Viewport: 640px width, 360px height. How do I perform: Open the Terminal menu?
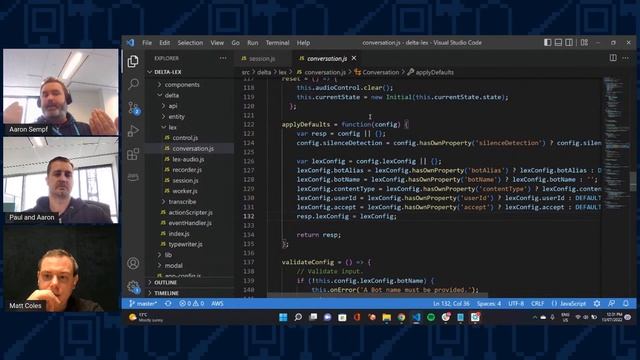(x=278, y=42)
